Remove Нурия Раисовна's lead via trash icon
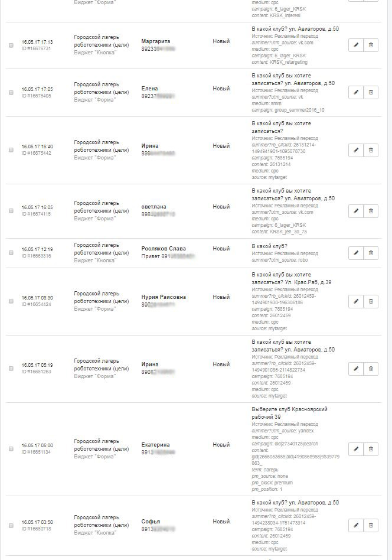Viewport: 392px width, 560px height. tap(371, 301)
